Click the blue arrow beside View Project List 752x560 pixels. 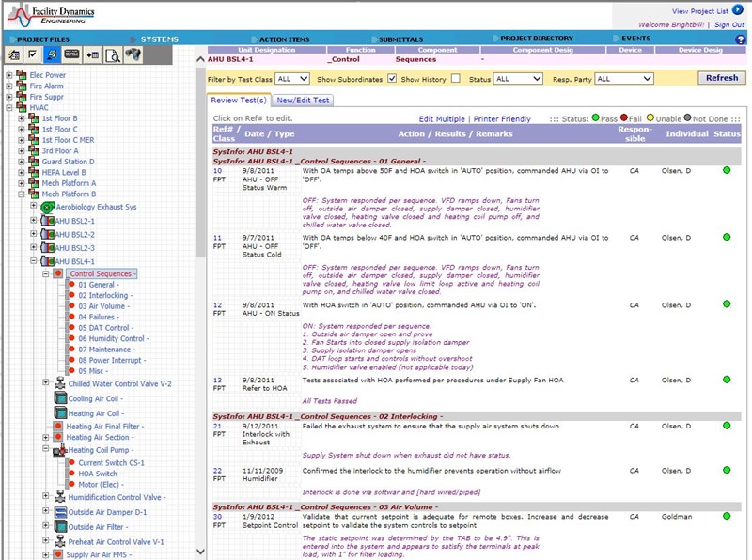(x=737, y=9)
